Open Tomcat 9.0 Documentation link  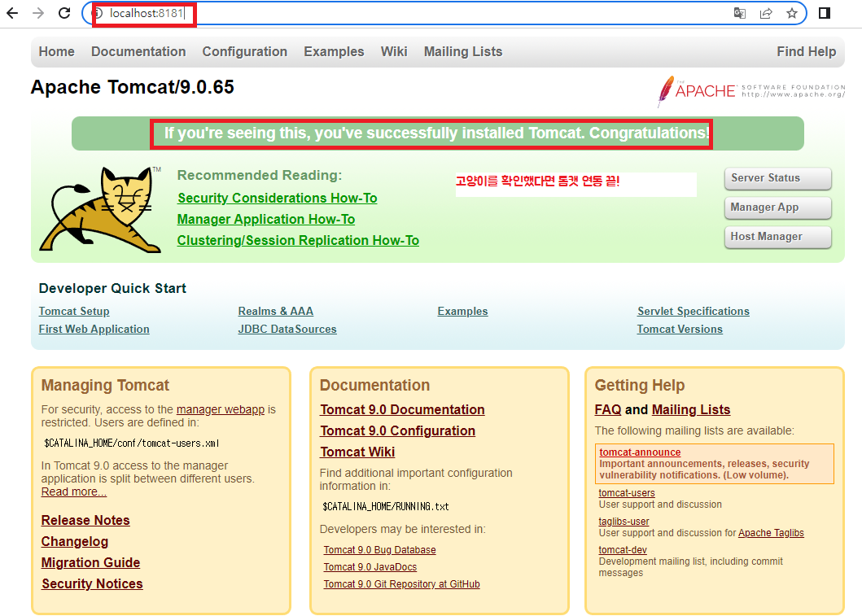[x=402, y=410]
